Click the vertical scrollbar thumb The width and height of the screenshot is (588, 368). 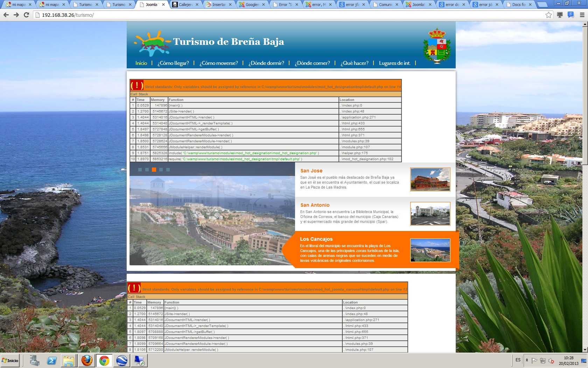(585, 96)
